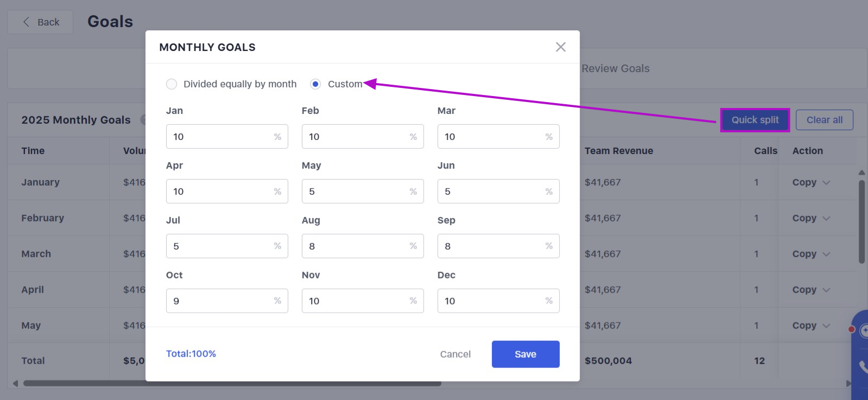
Task: Switch to the Review Goals step
Action: tap(615, 69)
